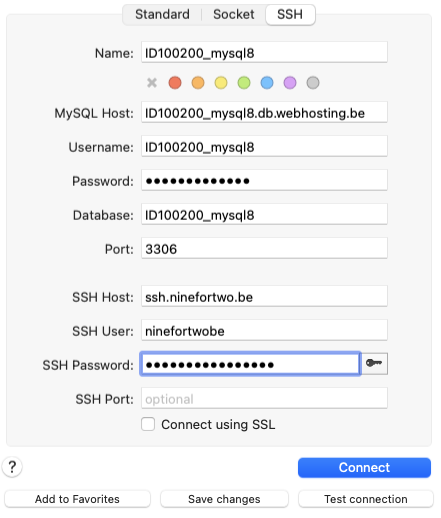Click the blue Connect button
The height and width of the screenshot is (518, 441).
[364, 467]
